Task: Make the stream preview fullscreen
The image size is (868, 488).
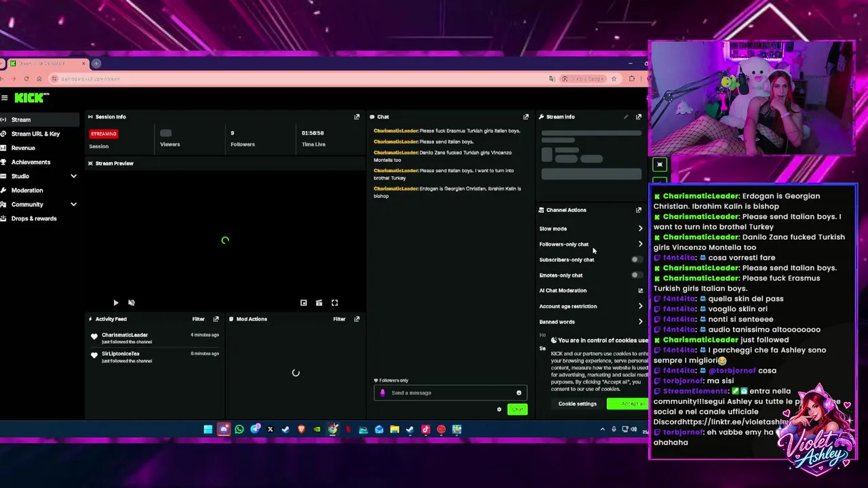Action: coord(334,303)
